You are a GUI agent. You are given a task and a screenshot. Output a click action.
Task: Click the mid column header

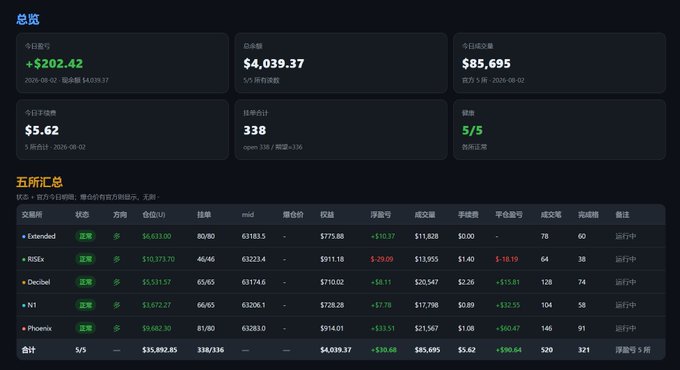tap(248, 215)
